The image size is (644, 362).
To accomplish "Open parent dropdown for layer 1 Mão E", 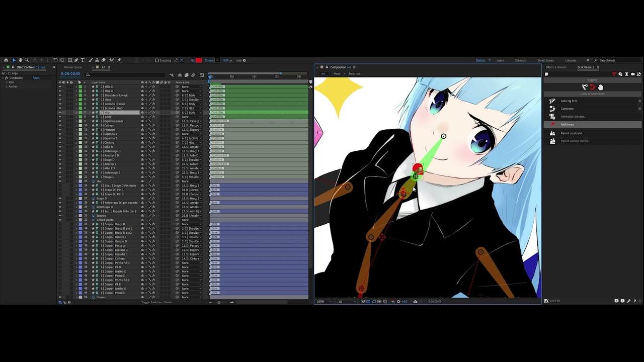I will [192, 86].
